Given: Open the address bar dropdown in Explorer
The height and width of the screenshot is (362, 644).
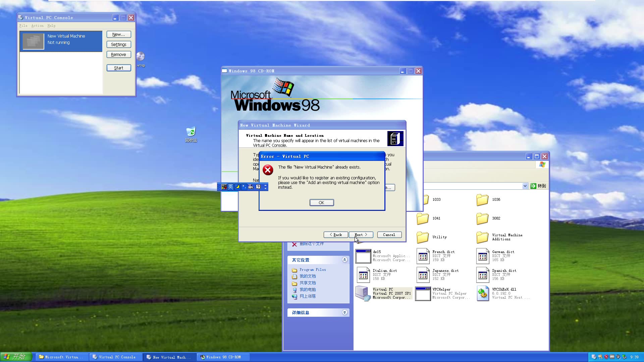Looking at the screenshot, I should [525, 186].
